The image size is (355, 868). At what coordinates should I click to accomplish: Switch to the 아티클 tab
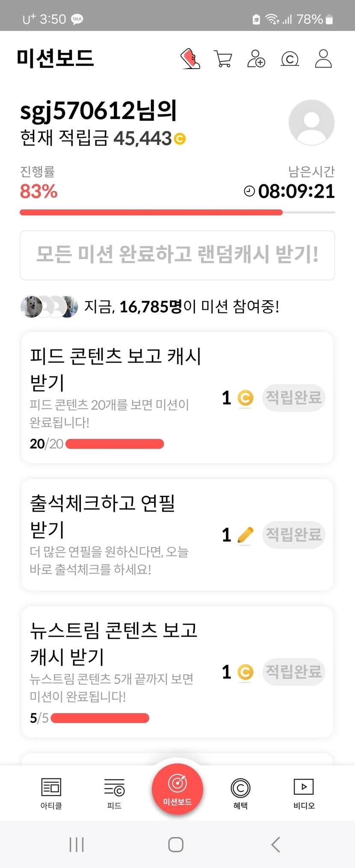tap(51, 794)
